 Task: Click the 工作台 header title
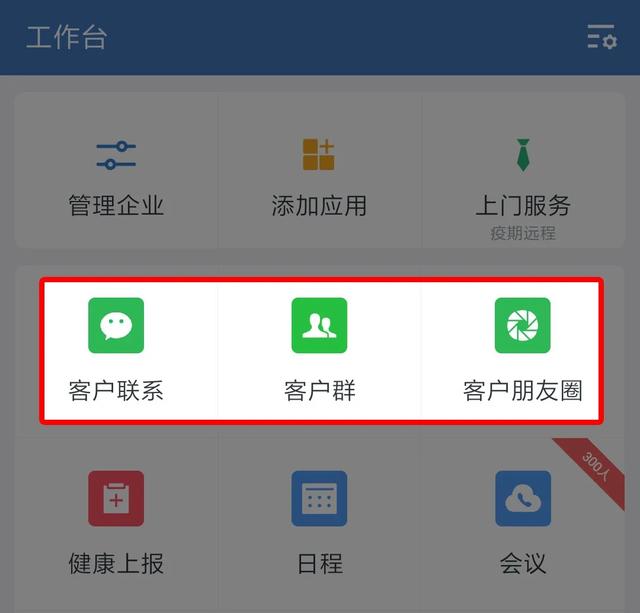coord(67,37)
